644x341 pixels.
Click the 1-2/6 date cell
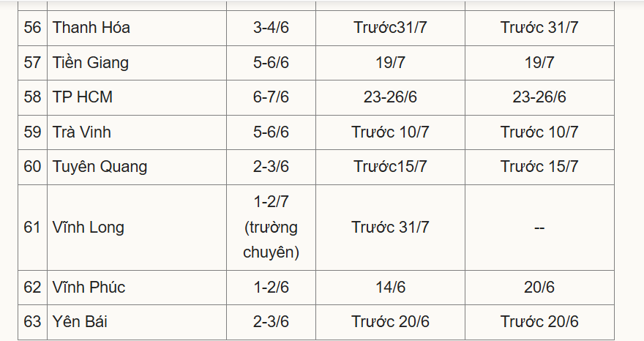pos(271,287)
